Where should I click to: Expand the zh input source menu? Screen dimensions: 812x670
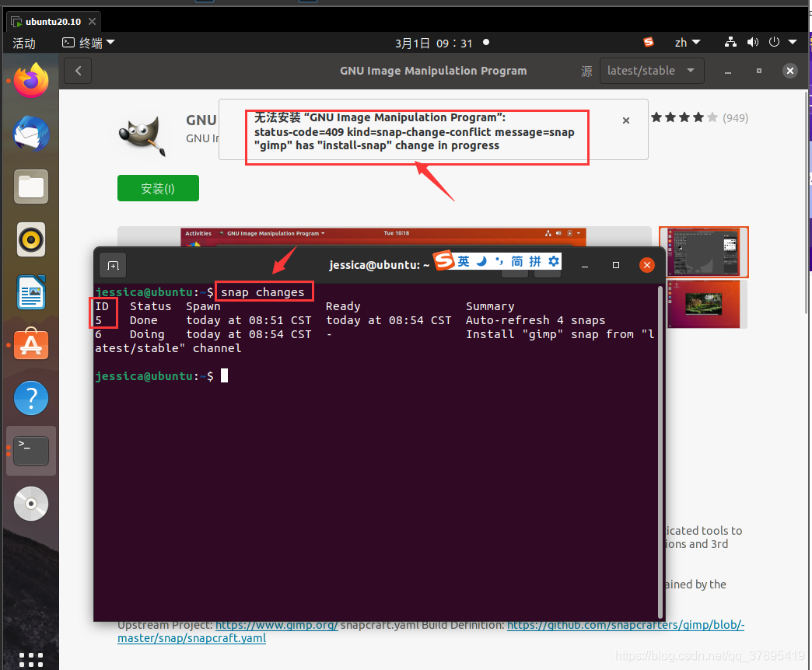click(688, 43)
